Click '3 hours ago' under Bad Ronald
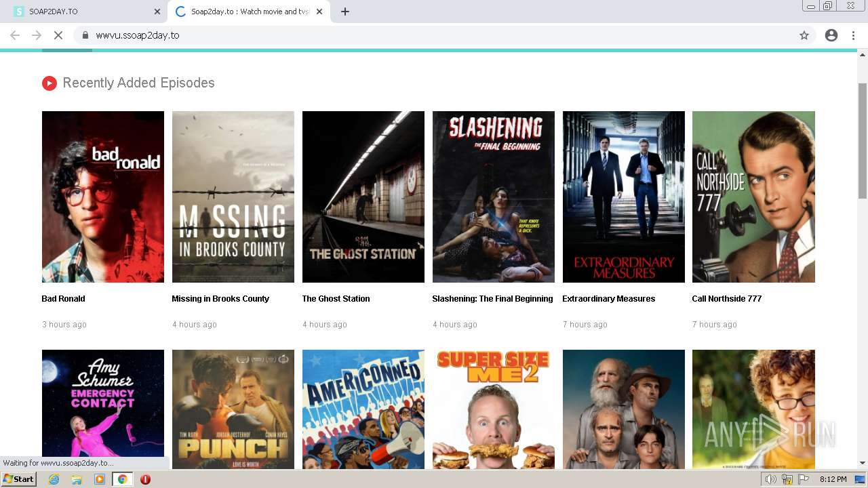 coord(64,325)
